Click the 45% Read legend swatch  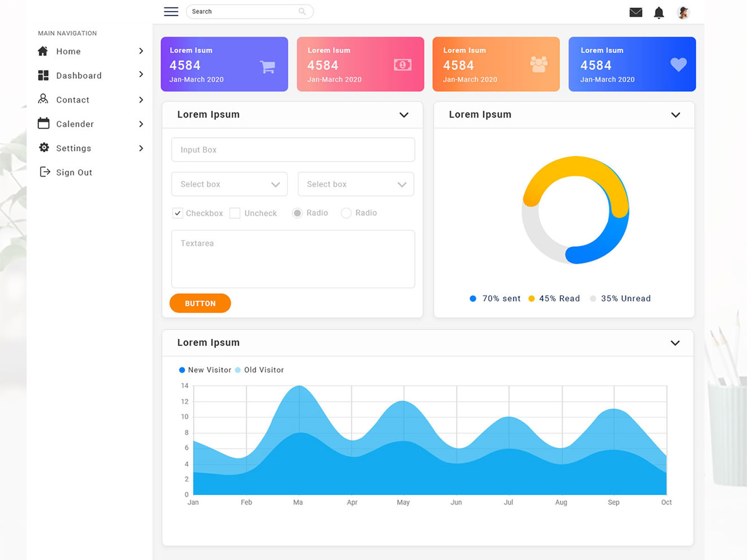tap(531, 298)
